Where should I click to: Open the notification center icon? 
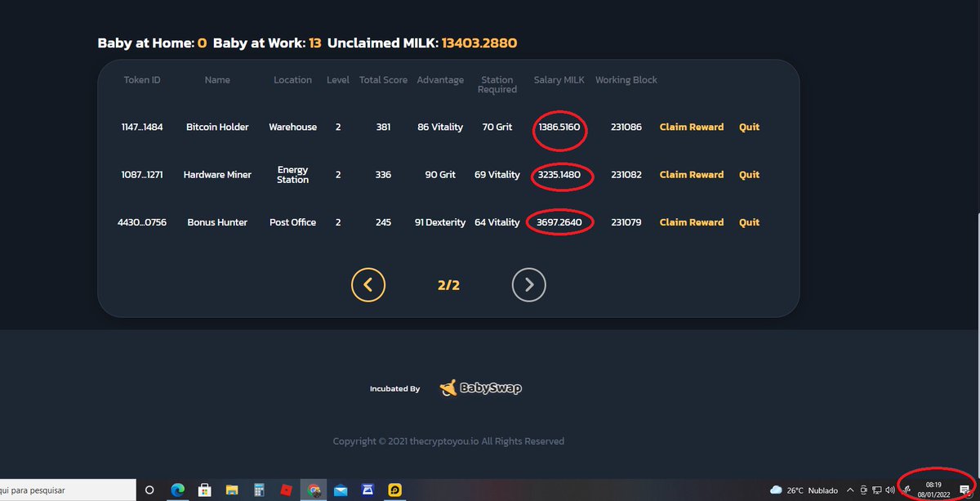[964, 490]
